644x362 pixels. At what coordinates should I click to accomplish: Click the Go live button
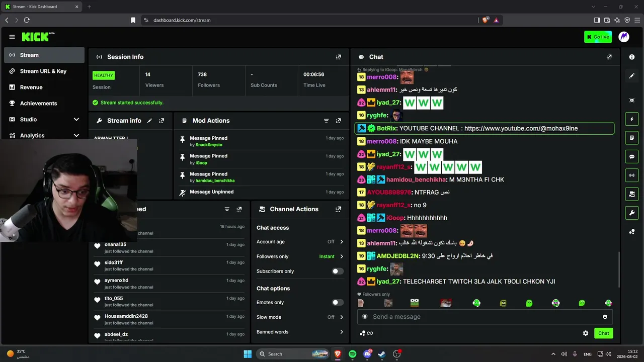click(598, 37)
